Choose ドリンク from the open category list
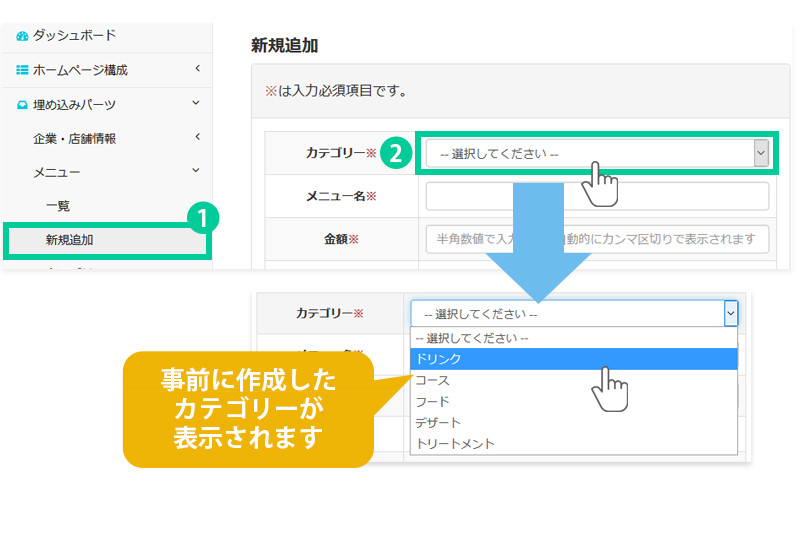Screen dimensions: 800x533 tap(573, 359)
